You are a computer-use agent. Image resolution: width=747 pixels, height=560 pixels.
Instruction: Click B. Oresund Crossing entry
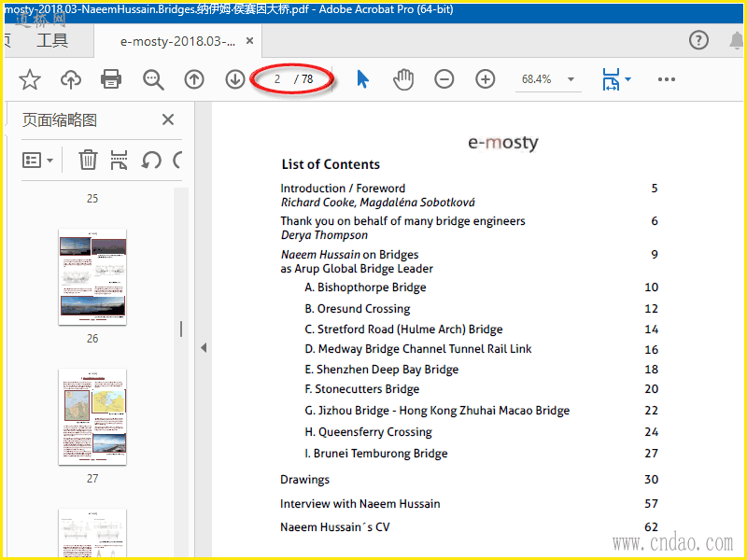[x=358, y=309]
